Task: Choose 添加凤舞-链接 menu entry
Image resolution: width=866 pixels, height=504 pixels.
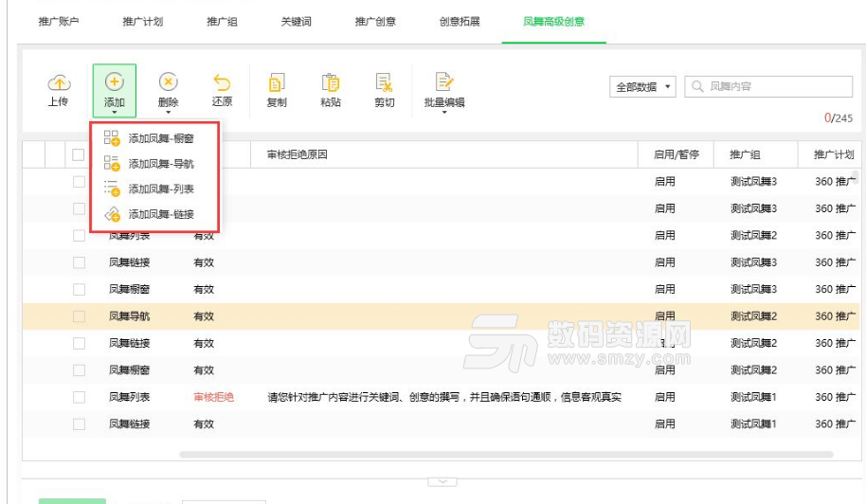Action: coord(160,215)
